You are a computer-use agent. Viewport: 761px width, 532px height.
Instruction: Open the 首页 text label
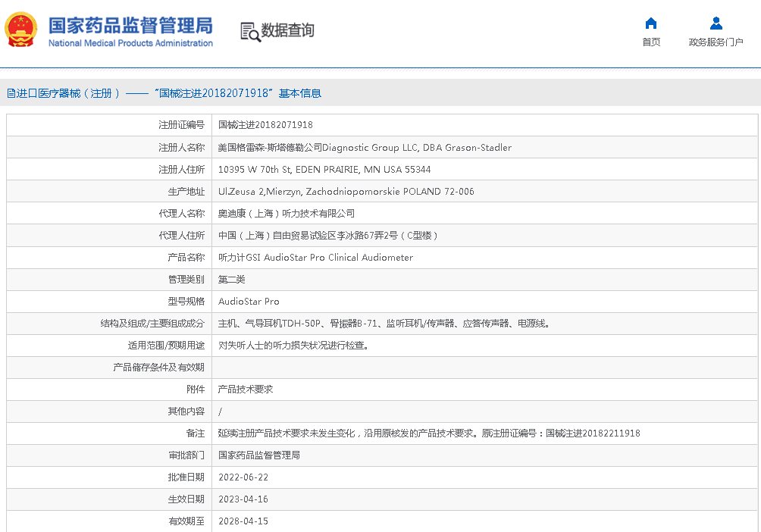pos(650,42)
